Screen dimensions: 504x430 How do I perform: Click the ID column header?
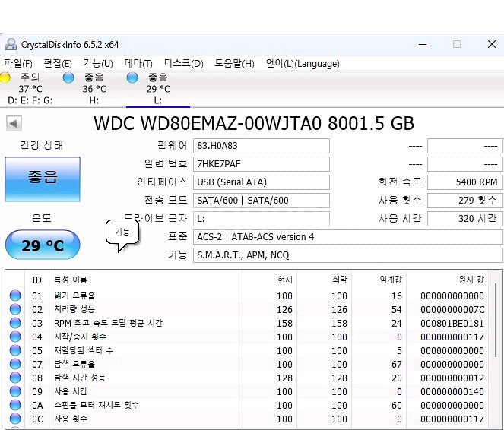(x=36, y=280)
